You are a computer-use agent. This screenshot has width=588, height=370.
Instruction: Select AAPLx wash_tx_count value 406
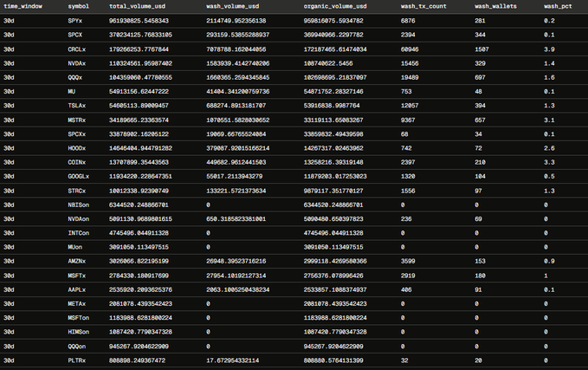pyautogui.click(x=406, y=289)
